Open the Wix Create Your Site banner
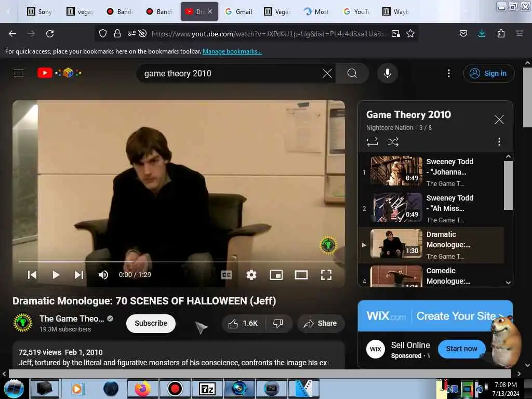 pos(435,316)
